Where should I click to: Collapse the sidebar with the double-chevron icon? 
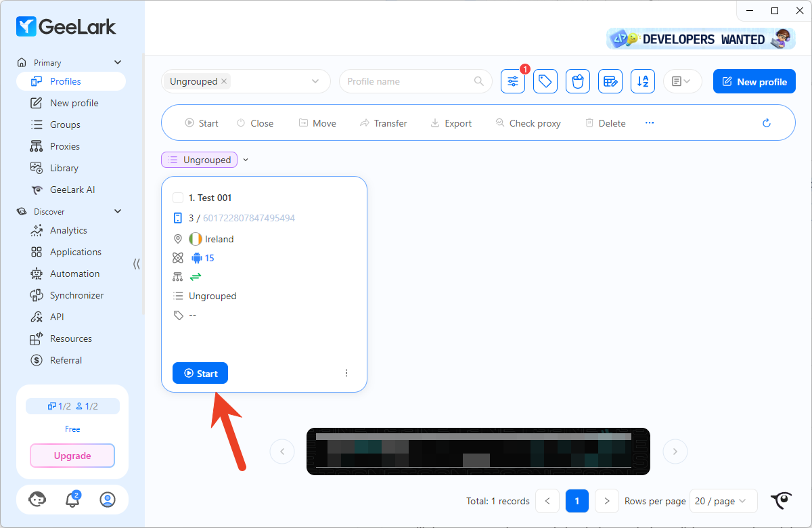tap(137, 263)
